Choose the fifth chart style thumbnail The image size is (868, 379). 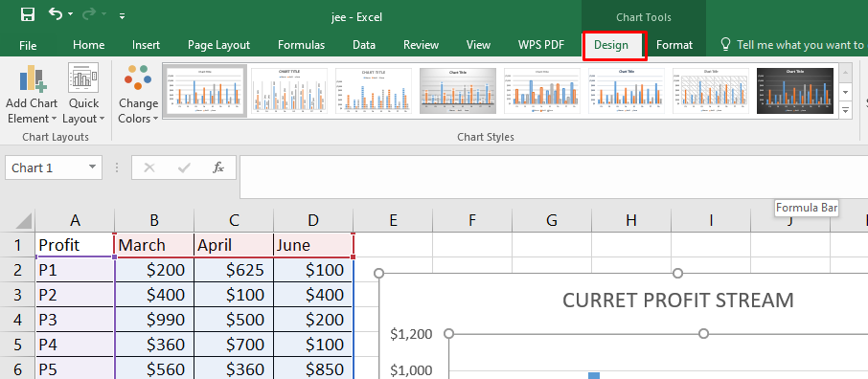click(x=542, y=91)
